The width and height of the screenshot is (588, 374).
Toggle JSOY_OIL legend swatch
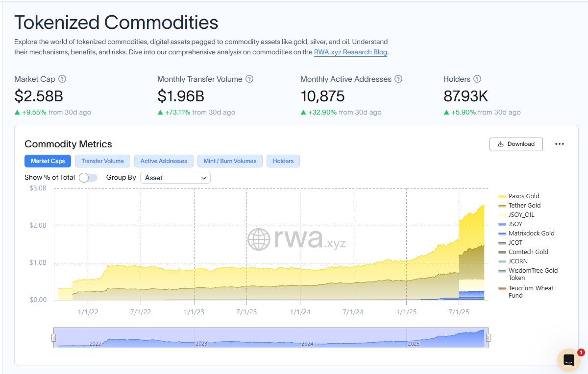pos(502,215)
